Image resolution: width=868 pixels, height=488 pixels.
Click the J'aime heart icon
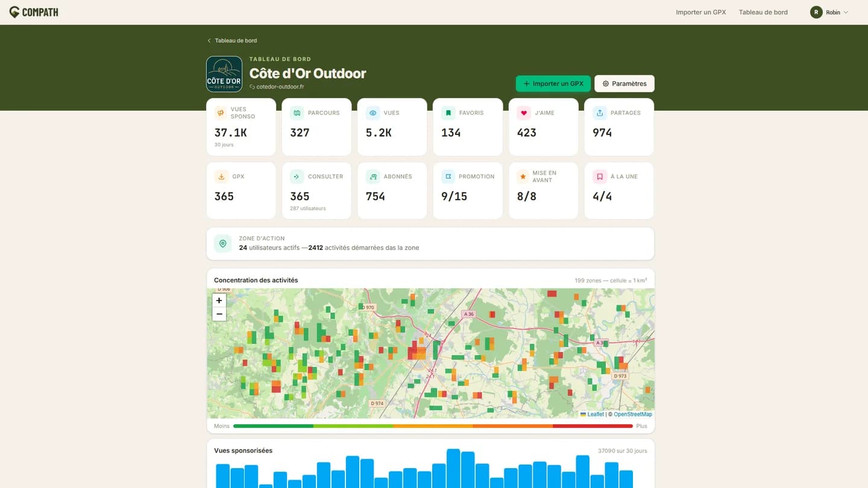coord(524,113)
